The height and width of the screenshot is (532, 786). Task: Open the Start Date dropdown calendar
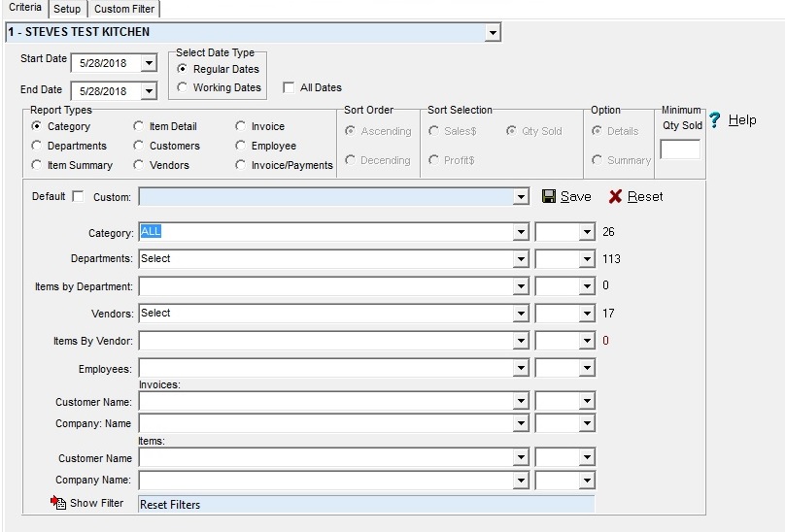(x=148, y=64)
